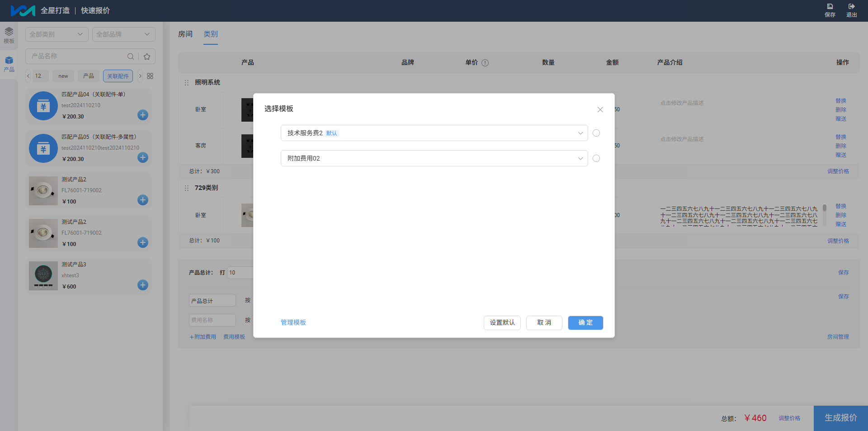
Task: Open the 全部类别 dropdown
Action: tap(57, 34)
